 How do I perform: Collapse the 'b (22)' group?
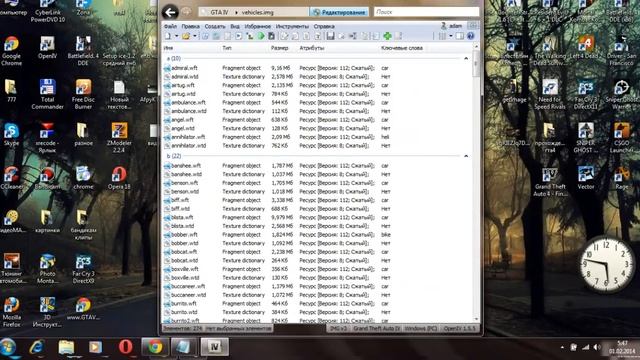[x=466, y=156]
